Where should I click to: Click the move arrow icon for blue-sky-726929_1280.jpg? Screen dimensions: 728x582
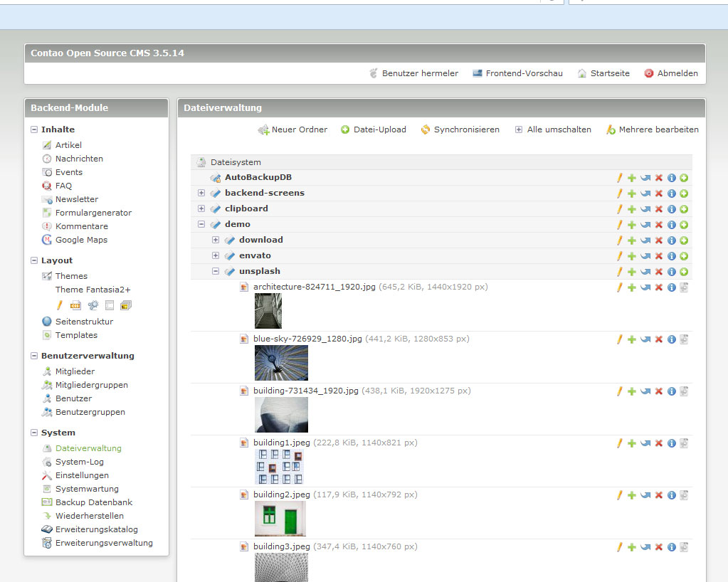(x=645, y=339)
